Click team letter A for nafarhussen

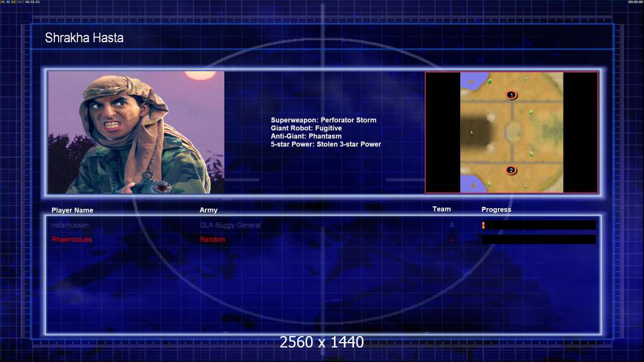pos(452,225)
